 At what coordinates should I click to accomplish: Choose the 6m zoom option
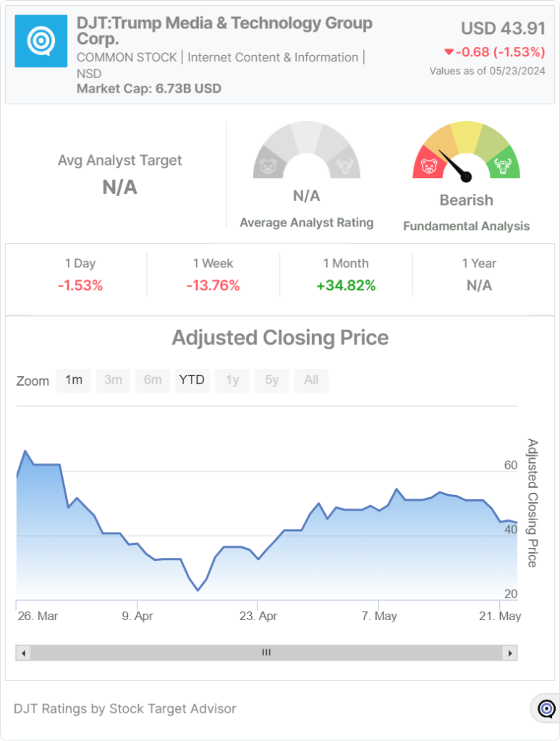pyautogui.click(x=153, y=380)
